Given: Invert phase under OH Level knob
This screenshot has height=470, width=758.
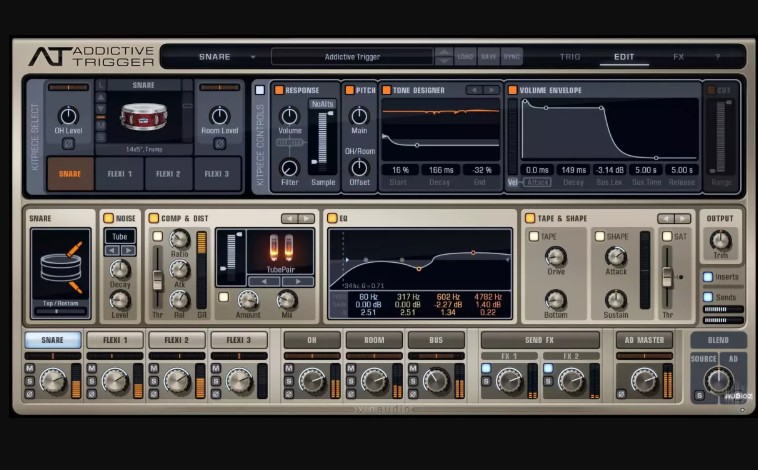Looking at the screenshot, I should [68, 143].
